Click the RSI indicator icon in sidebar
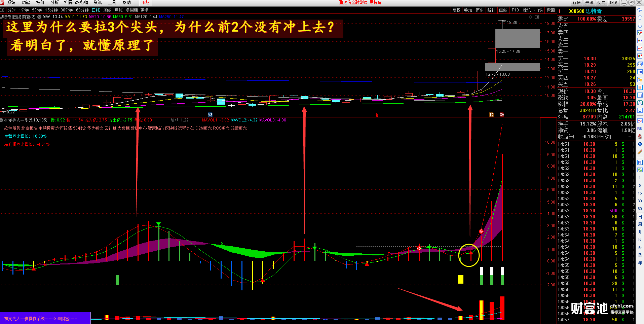The image size is (644, 324). tap(640, 129)
